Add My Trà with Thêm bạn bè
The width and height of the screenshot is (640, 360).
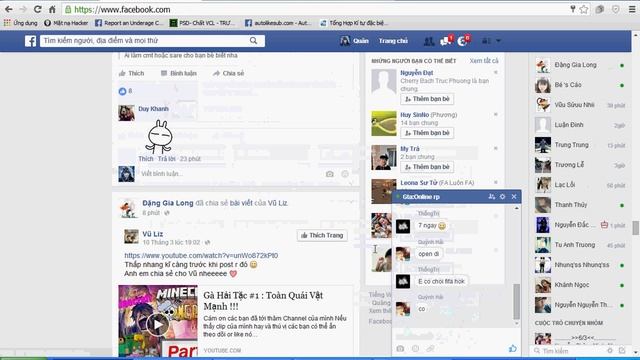coord(427,167)
